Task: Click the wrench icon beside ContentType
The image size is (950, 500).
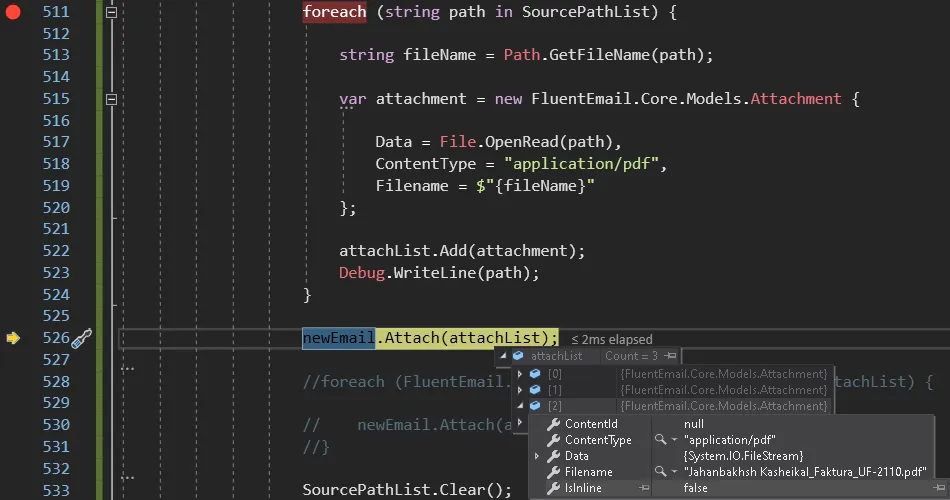Action: 553,440
